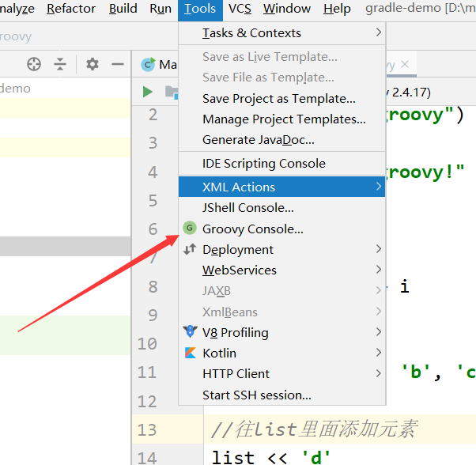Click the V8 Profiling icon
The image size is (476, 465).
[190, 332]
